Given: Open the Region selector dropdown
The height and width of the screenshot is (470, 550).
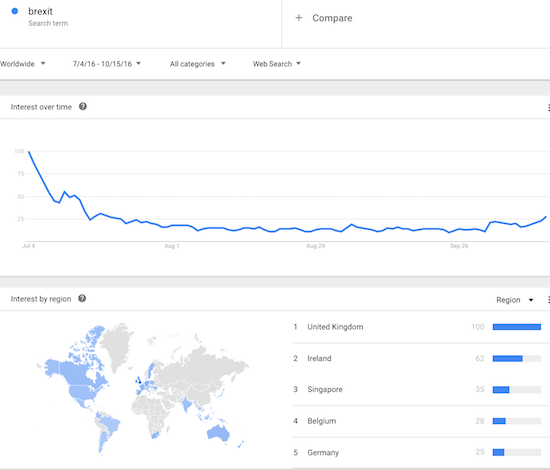Looking at the screenshot, I should (515, 300).
